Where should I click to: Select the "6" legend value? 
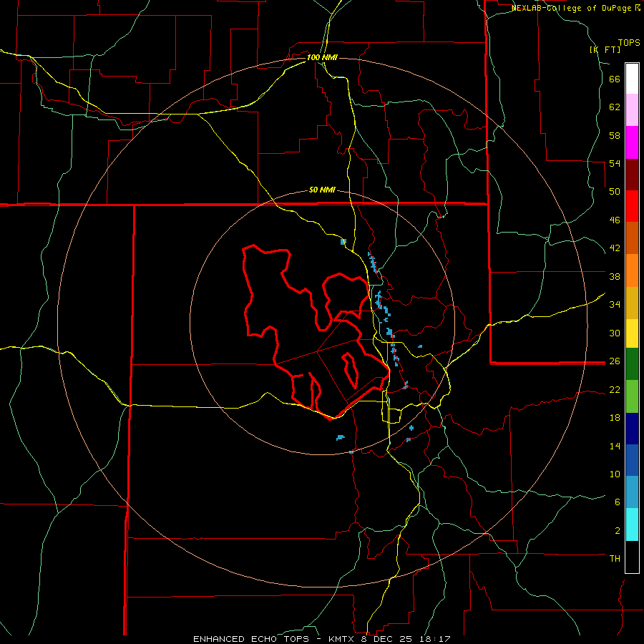[x=617, y=502]
